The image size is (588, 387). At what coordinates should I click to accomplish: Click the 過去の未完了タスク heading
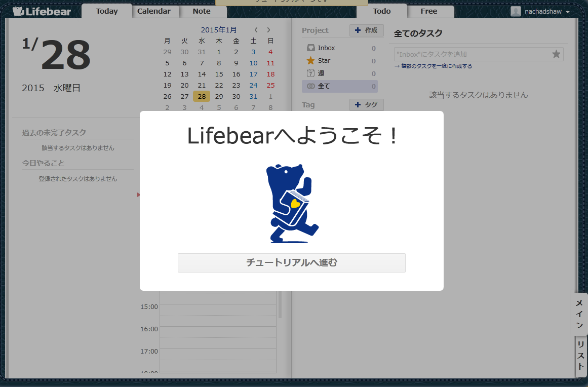pos(54,133)
